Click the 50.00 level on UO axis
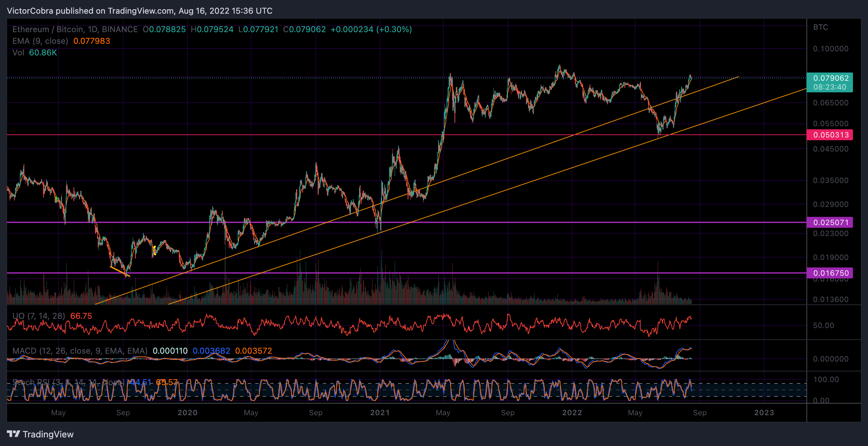Screen dimensions: 868x446 click(x=824, y=326)
